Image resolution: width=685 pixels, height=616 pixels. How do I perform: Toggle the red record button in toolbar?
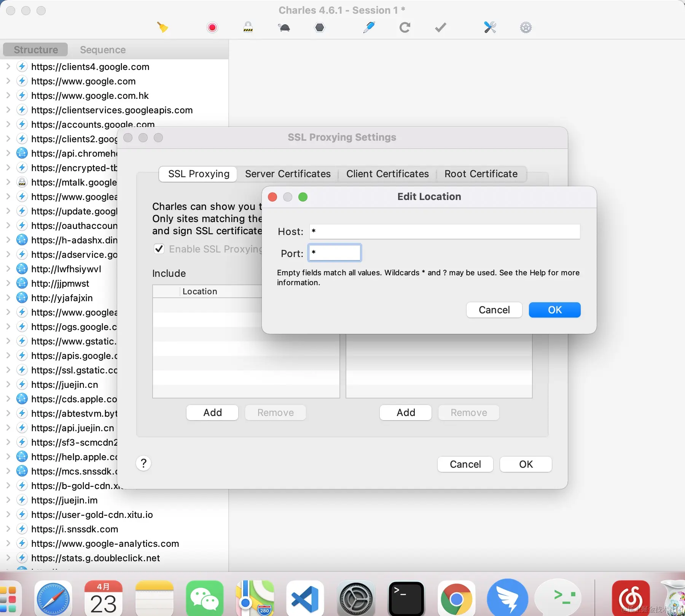[212, 27]
